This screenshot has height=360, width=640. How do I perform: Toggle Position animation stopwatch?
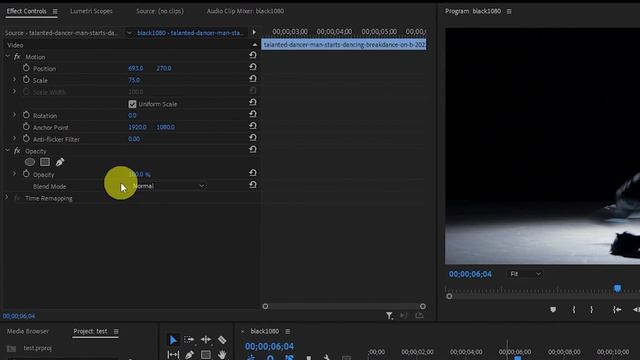[x=26, y=68]
